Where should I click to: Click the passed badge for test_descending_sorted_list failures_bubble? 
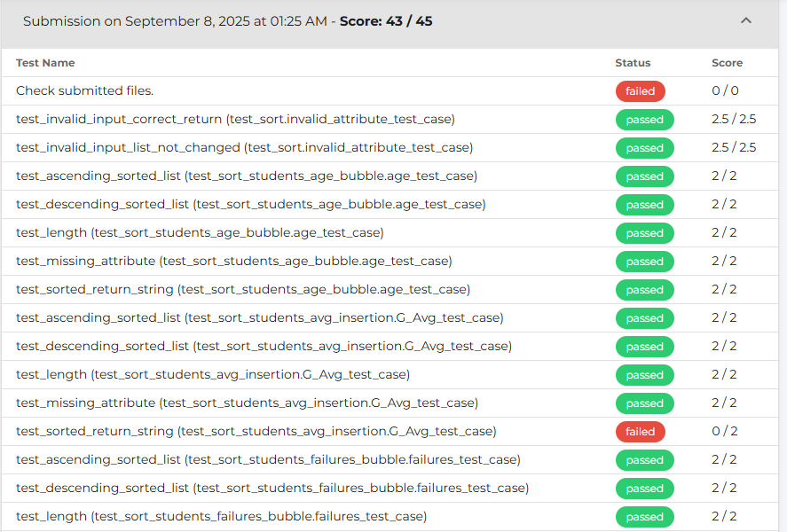click(644, 488)
